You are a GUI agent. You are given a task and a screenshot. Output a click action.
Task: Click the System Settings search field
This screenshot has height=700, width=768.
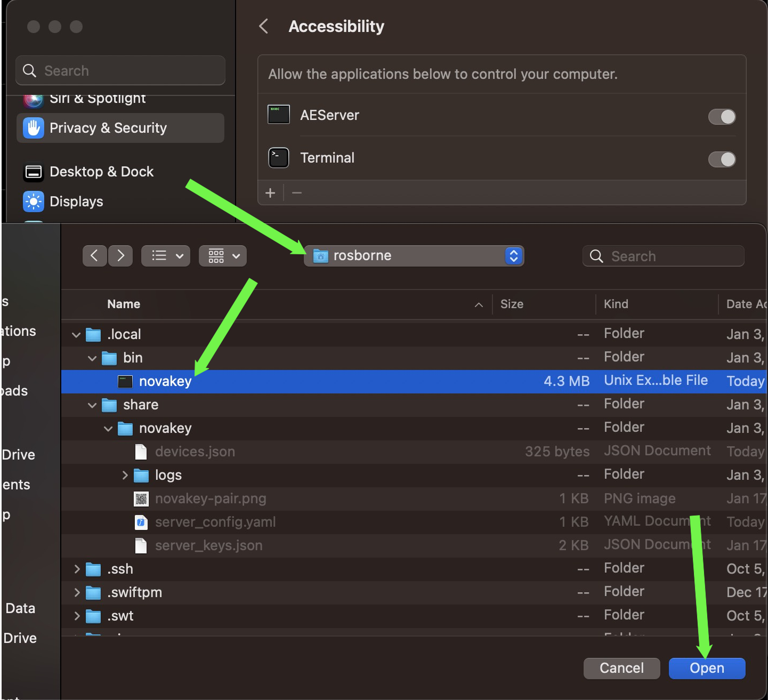tap(120, 70)
